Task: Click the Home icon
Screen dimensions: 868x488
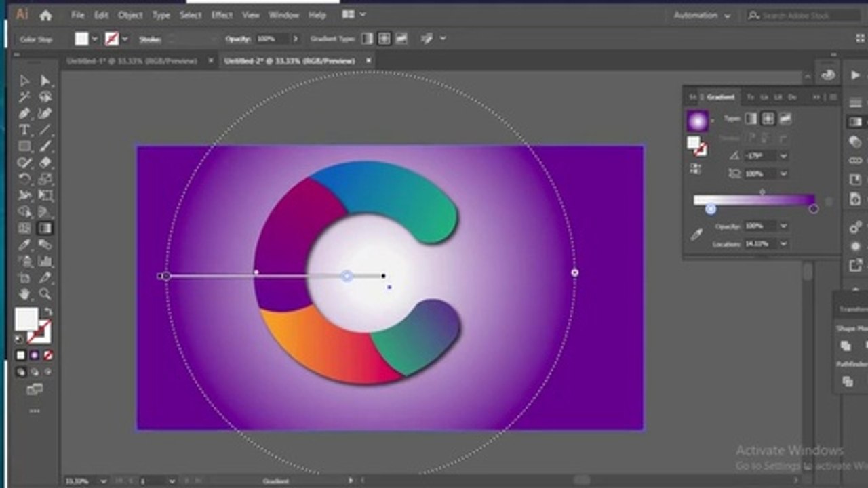Action: (x=45, y=15)
